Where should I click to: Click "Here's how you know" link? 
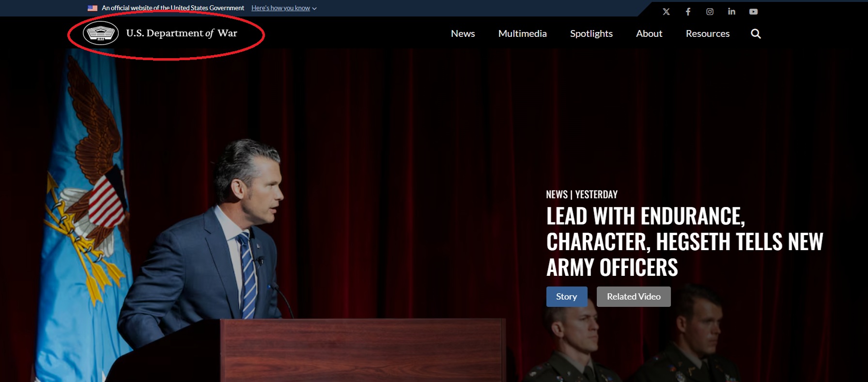click(280, 8)
